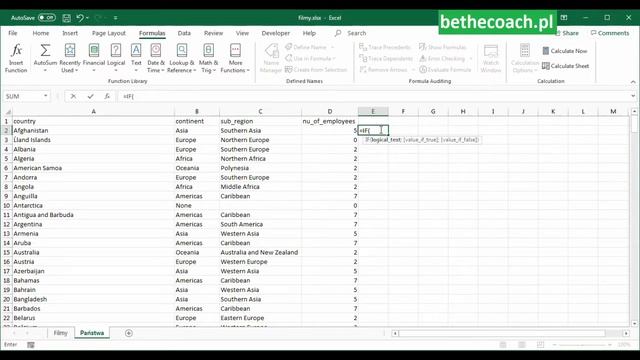Viewport: 640px width, 360px height.
Task: Switch to the Home tab
Action: pyautogui.click(x=40, y=33)
